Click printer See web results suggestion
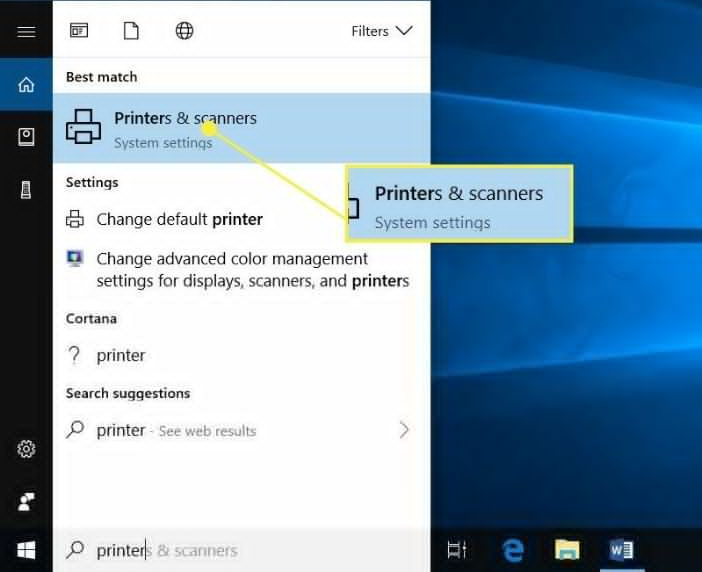The width and height of the screenshot is (702, 572). [176, 430]
